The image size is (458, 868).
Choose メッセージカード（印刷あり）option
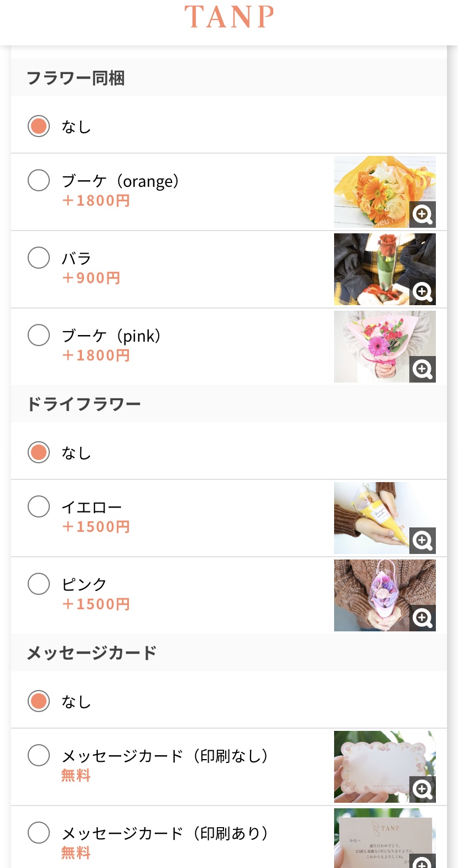[39, 833]
